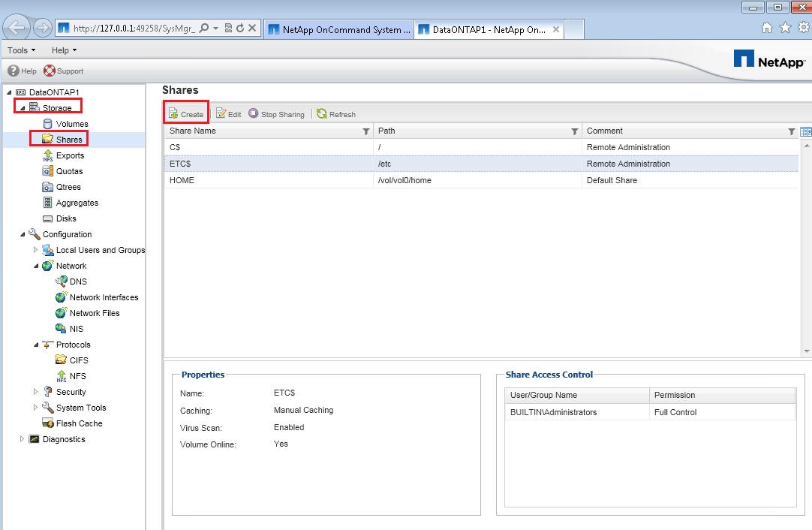
Task: Click the Support link in the top bar
Action: pos(63,71)
